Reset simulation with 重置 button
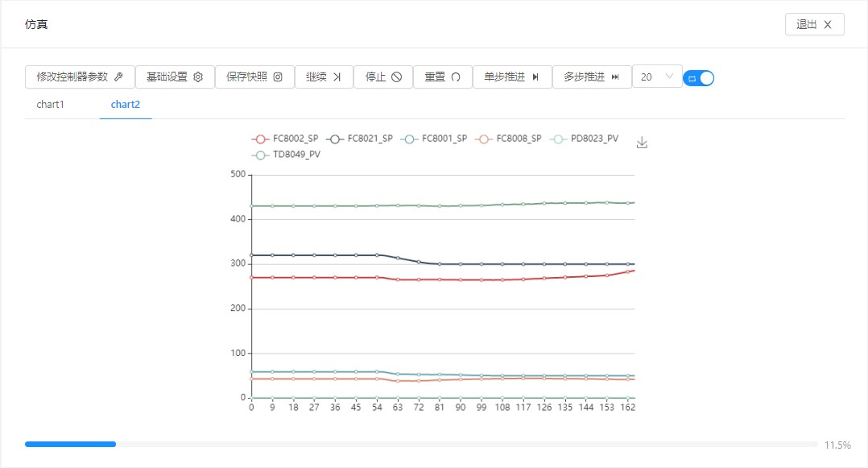Image resolution: width=868 pixels, height=468 pixels. pyautogui.click(x=442, y=77)
